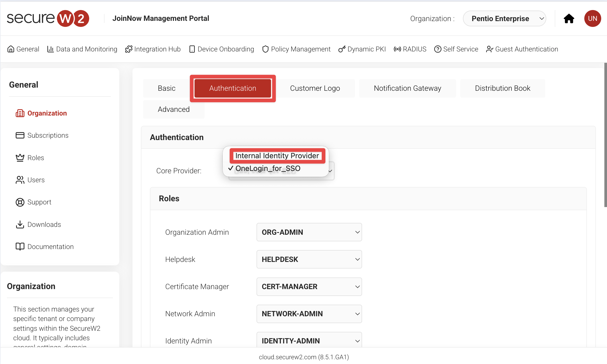Screen dimensions: 607x364
Task: Open the UN user avatar menu
Action: 592,18
